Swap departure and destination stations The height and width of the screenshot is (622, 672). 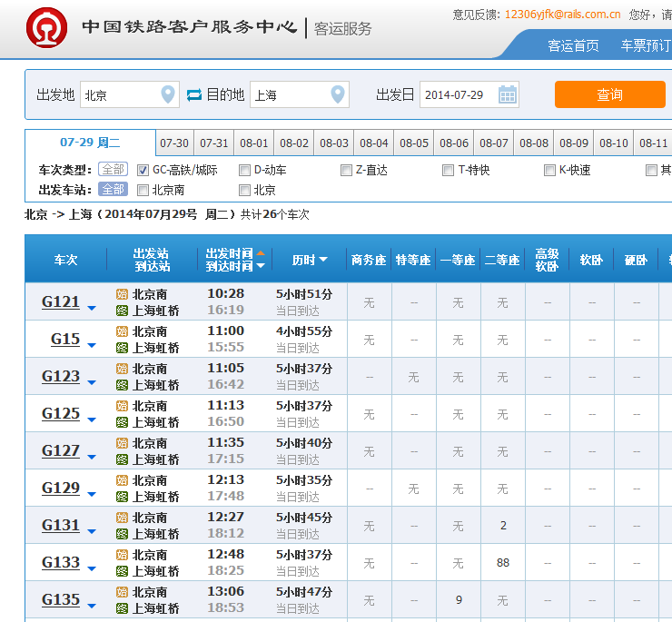point(194,94)
